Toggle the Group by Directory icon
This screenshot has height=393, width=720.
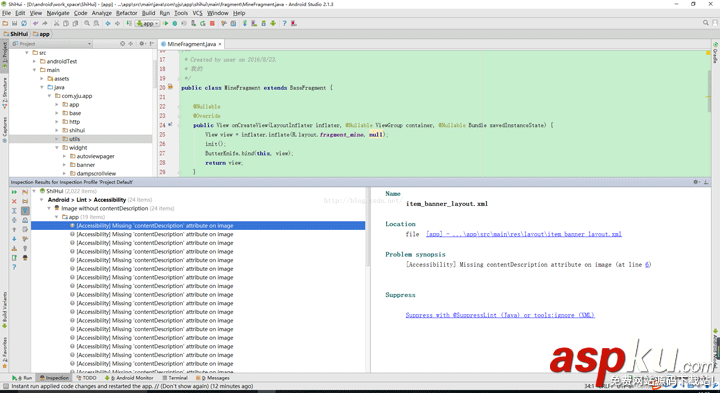[x=25, y=201]
